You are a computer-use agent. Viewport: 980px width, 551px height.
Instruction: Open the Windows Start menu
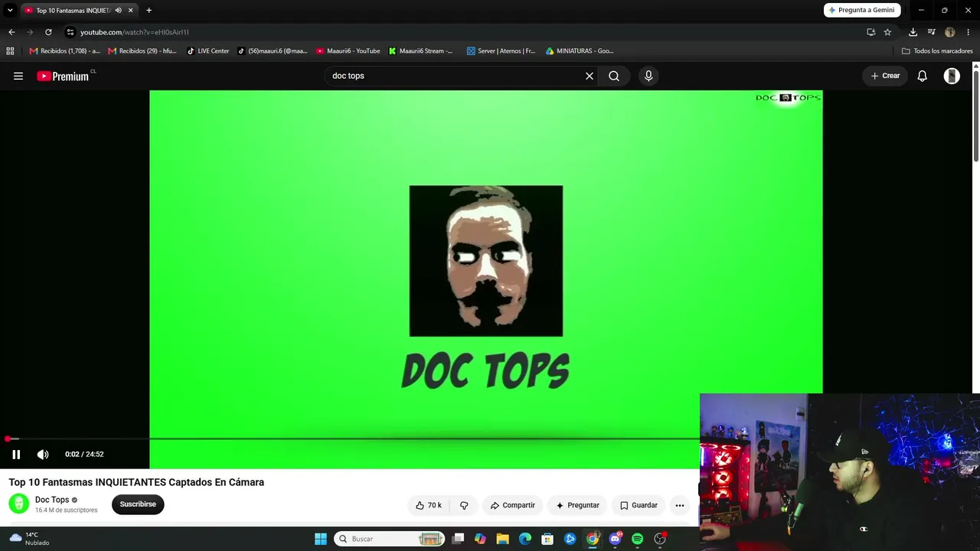(321, 539)
